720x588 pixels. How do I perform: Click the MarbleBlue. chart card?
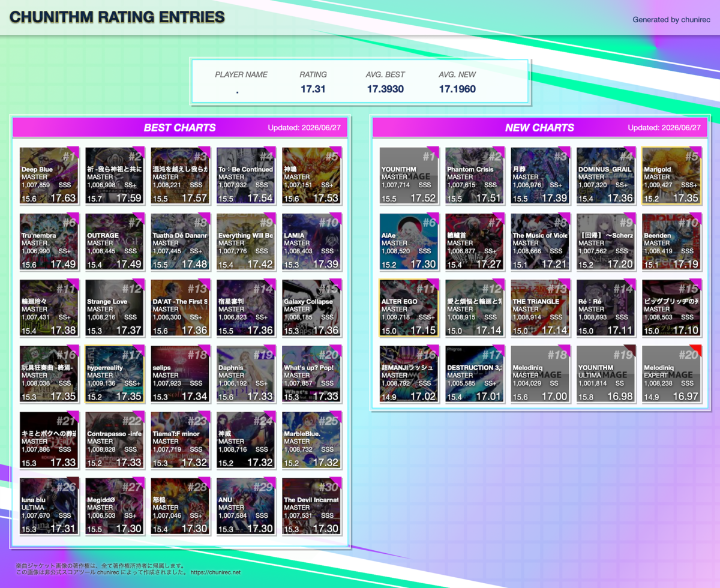coord(311,440)
